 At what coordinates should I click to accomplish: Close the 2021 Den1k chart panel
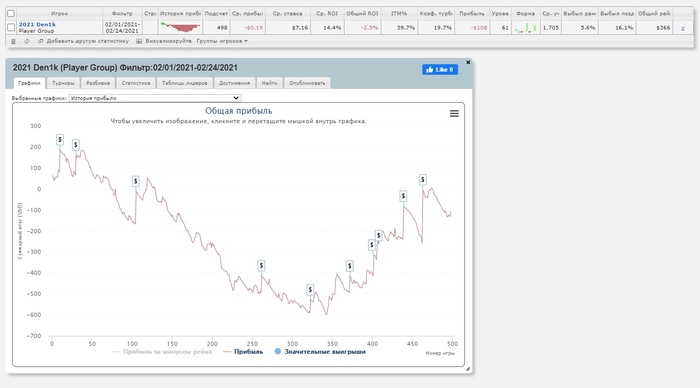(468, 63)
